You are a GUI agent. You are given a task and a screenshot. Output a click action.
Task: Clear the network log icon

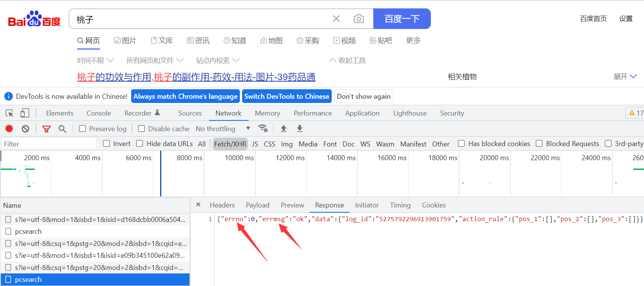[x=26, y=129]
